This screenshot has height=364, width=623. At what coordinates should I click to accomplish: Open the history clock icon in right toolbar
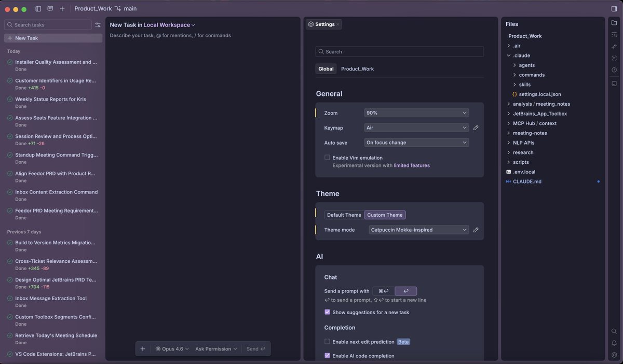614,69
